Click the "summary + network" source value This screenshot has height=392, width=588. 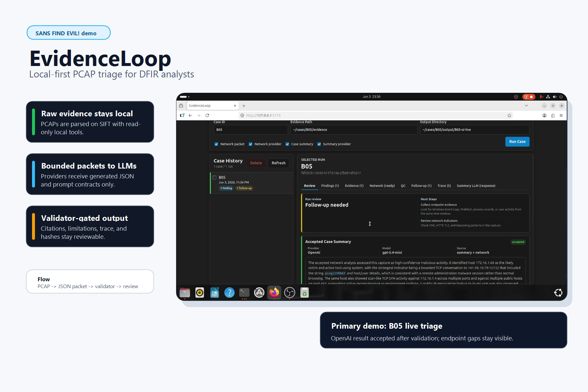(x=473, y=253)
